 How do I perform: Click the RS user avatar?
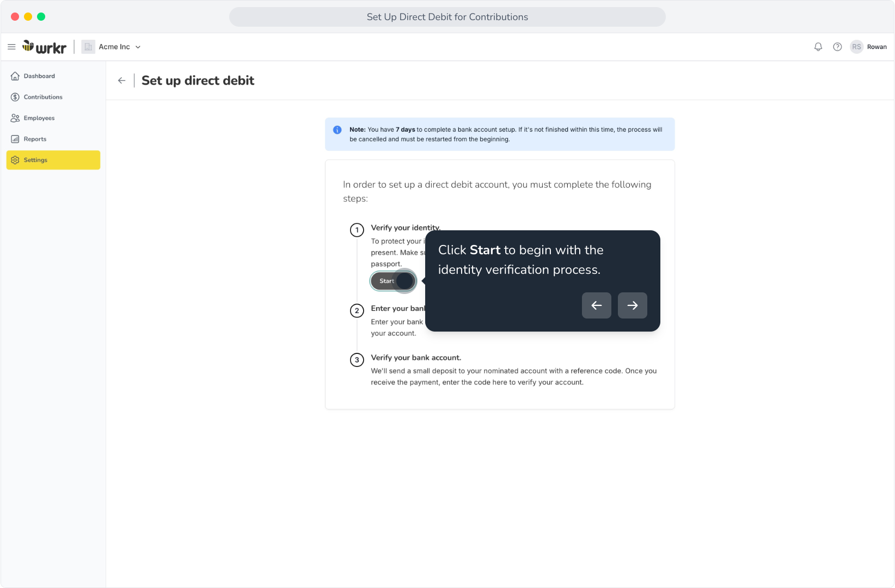pos(856,47)
